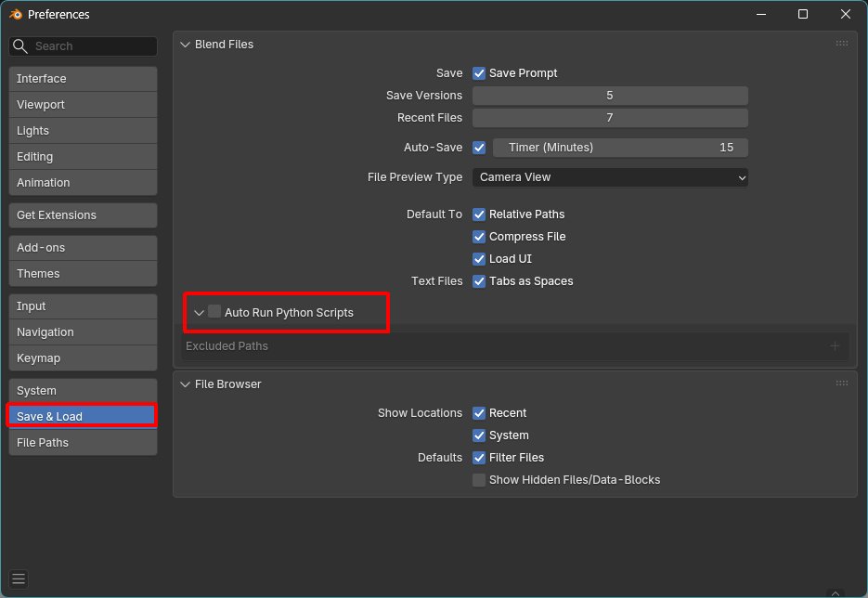Minimize the Preferences window
Viewport: 868px width, 598px height.
761,15
